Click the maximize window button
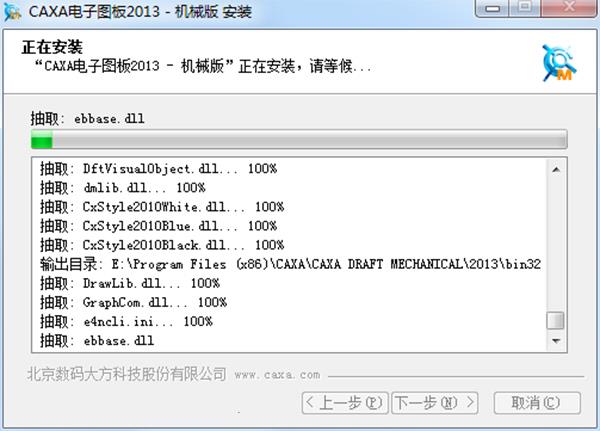The width and height of the screenshot is (600, 431). [525, 8]
